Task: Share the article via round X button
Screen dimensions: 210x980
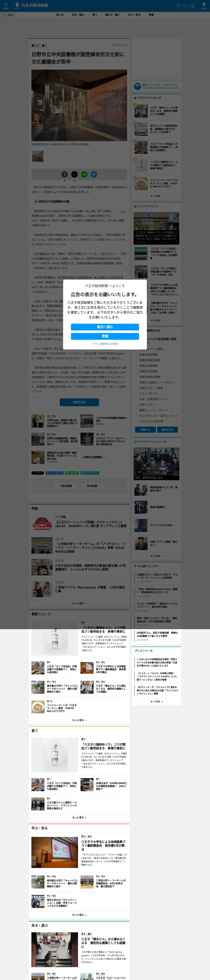Action: pos(74,174)
